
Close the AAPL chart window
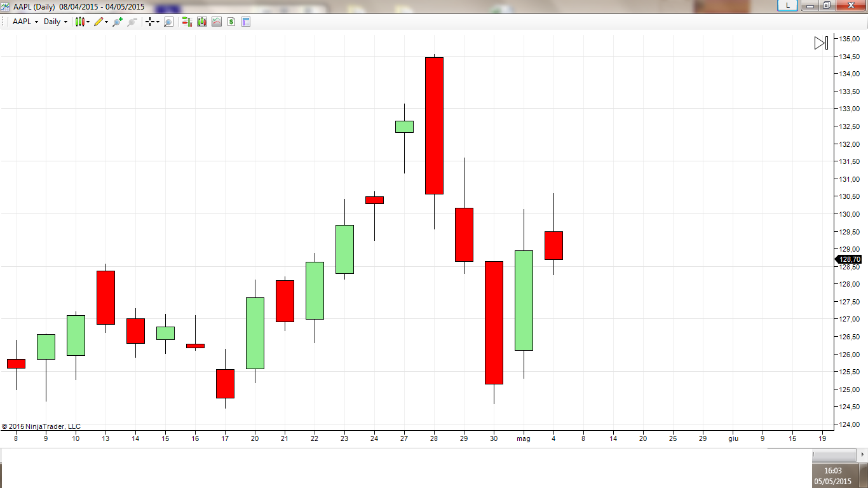[x=850, y=5]
